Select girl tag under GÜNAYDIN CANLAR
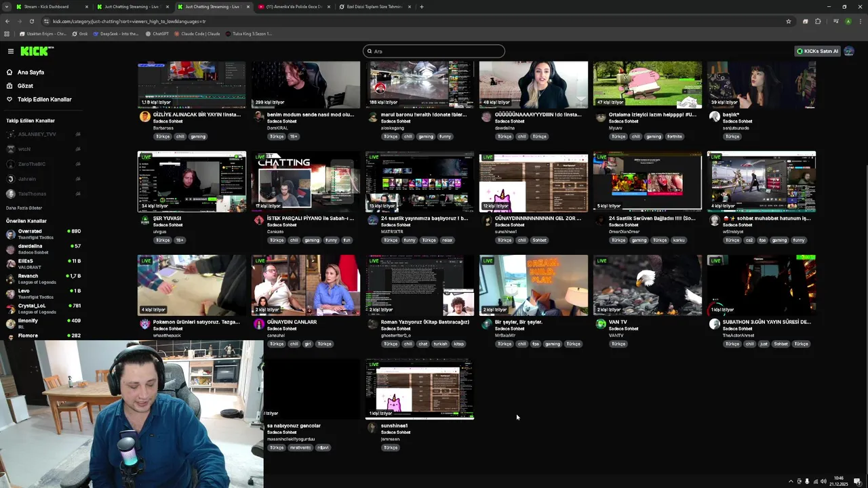 click(308, 344)
